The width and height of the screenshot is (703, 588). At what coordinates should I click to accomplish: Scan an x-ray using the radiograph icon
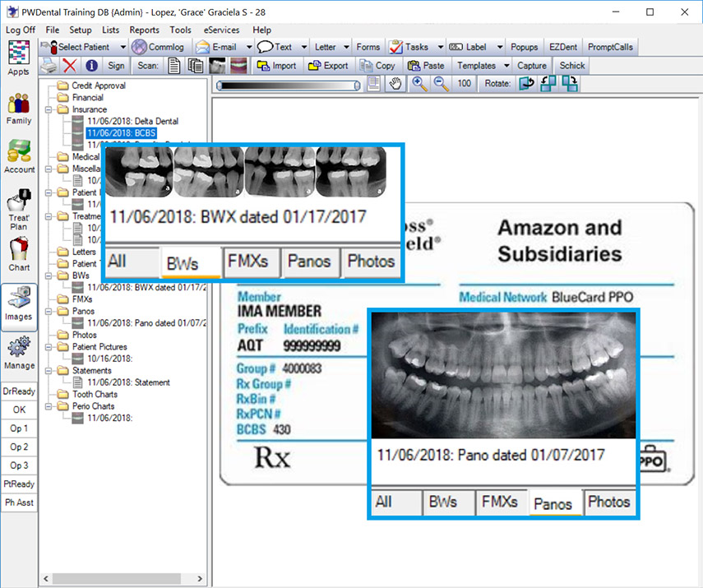tap(217, 66)
